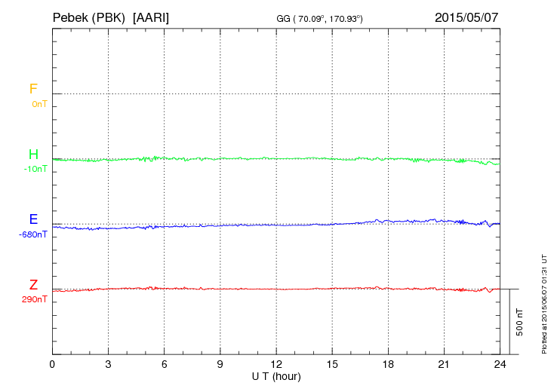
Task: Click the 24 hour tick label
Action: click(500, 365)
